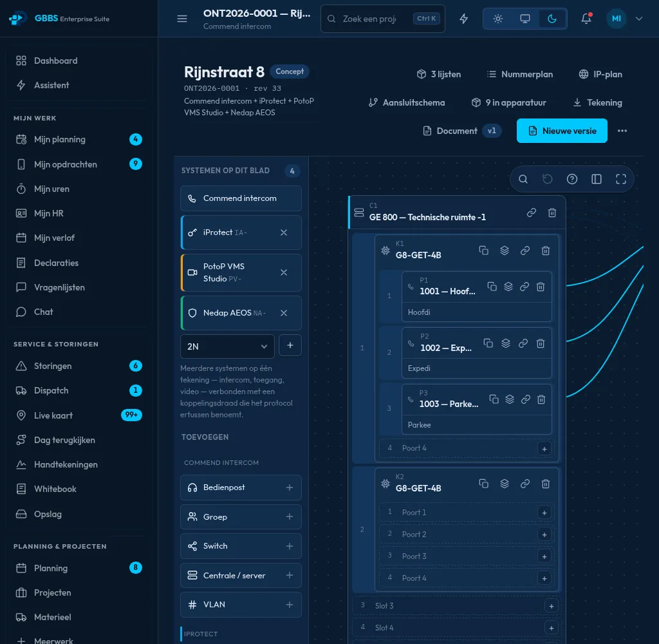Select the Commend intercom system

pos(241,198)
